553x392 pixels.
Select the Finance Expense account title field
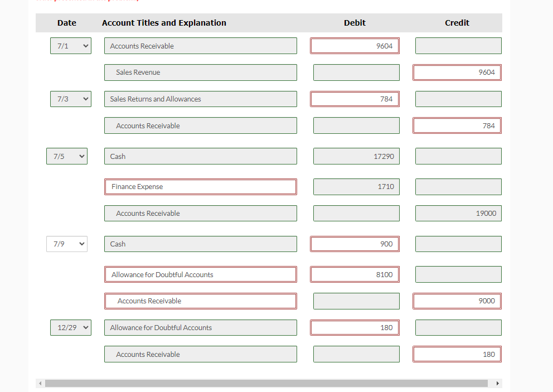(x=201, y=187)
